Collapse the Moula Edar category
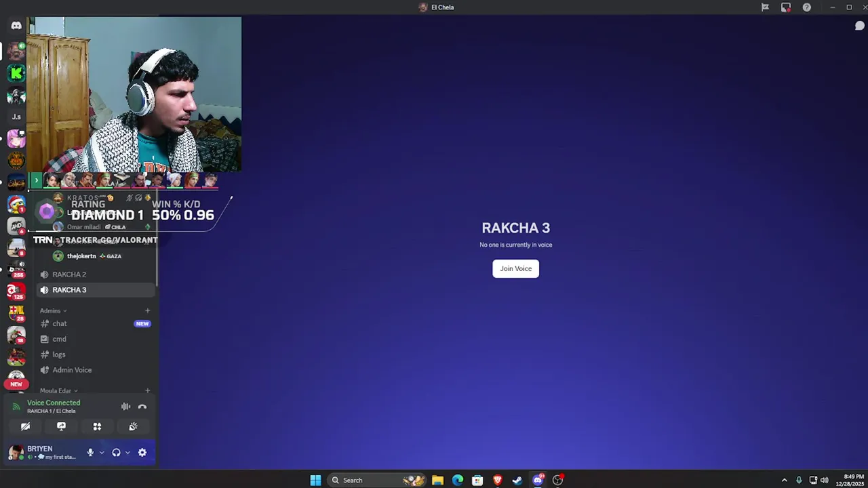Image resolution: width=868 pixels, height=488 pixels. point(58,390)
